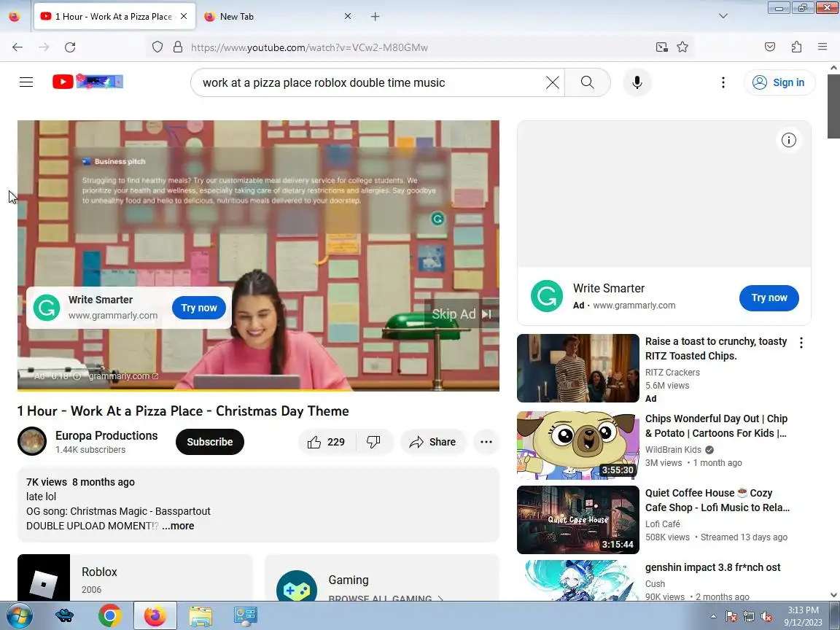Open Chips Wonderful Day Out video thumbnail

tap(578, 446)
